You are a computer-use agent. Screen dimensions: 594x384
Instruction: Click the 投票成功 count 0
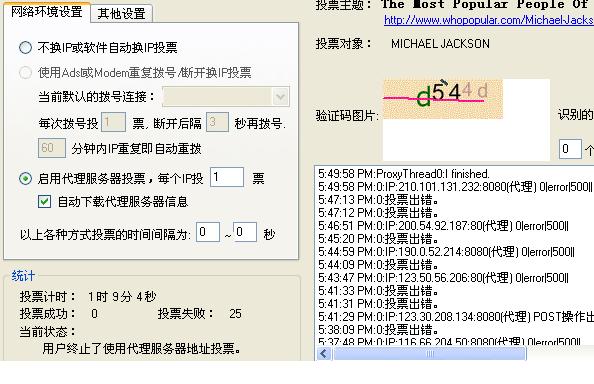[x=94, y=314]
